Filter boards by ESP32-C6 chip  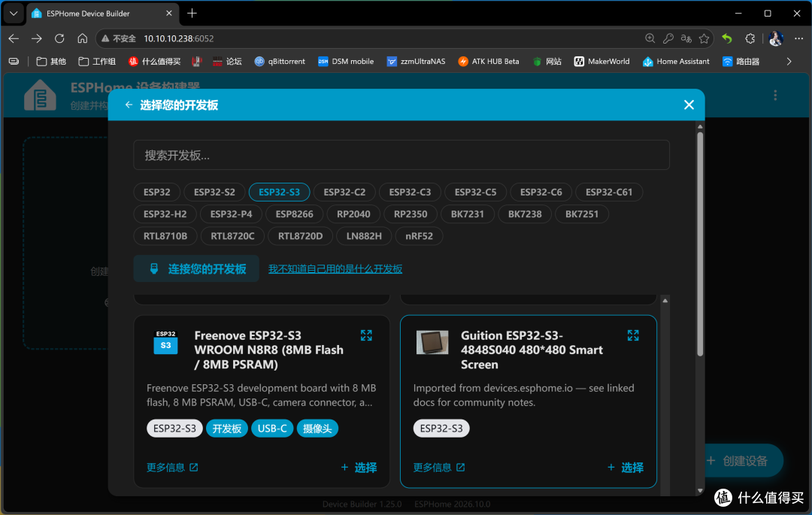coord(541,192)
